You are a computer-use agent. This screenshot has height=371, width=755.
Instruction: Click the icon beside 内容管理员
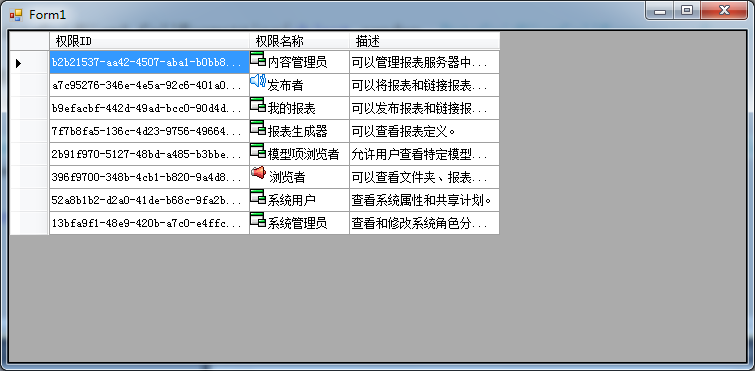point(258,59)
